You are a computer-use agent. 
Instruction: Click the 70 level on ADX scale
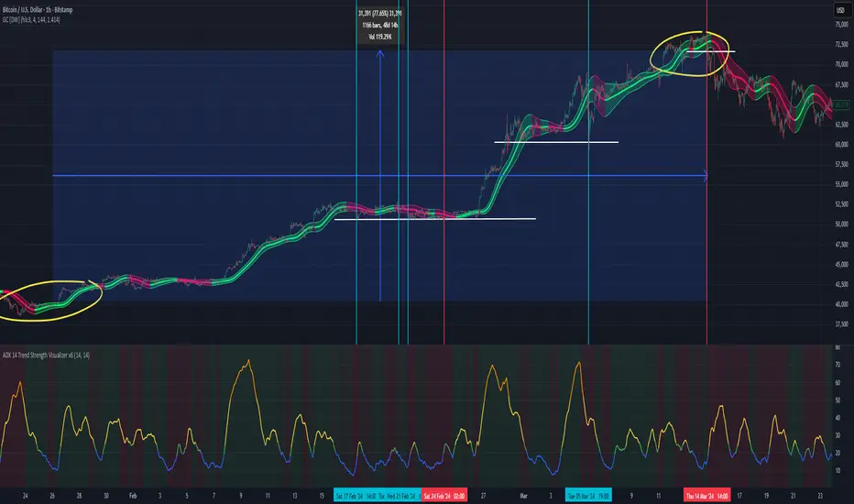(x=838, y=365)
